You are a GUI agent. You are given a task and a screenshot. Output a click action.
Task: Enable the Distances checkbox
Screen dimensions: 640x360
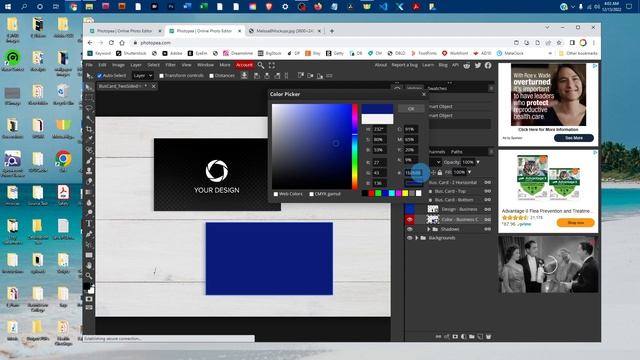point(211,76)
